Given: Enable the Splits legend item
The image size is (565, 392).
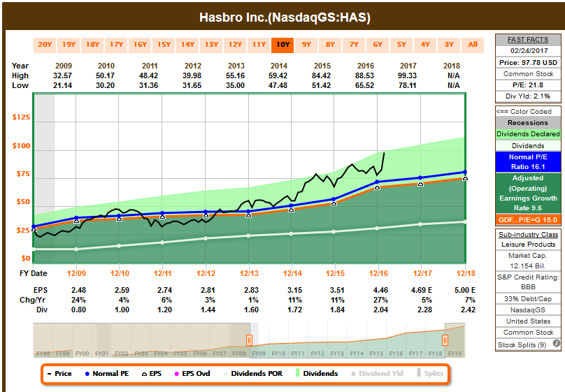Looking at the screenshot, I should point(430,373).
